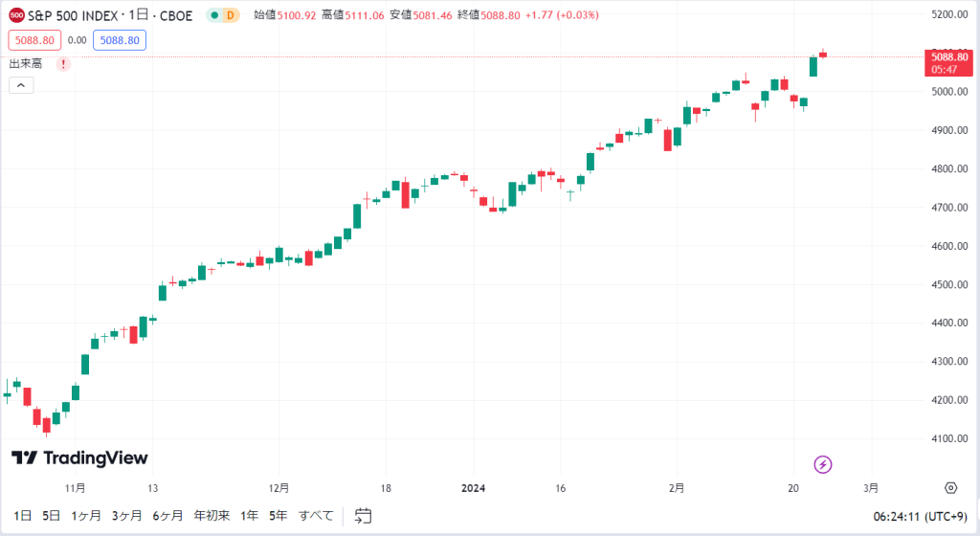The width and height of the screenshot is (980, 536).
Task: Select the すべて all-time range
Action: [x=316, y=515]
